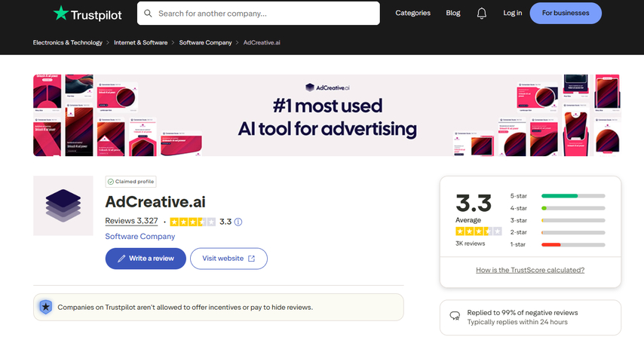Viewport: 644px width, 337px height.
Task: Open the Categories menu item
Action: tap(412, 13)
